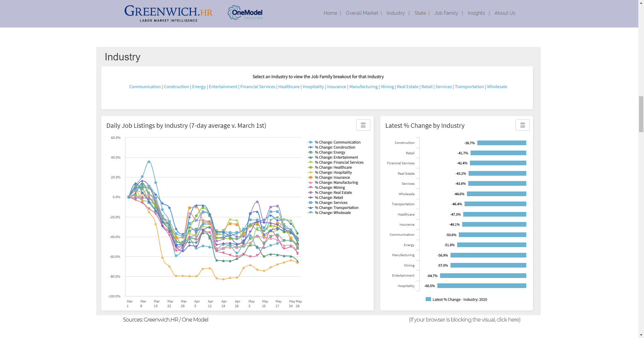Open the Latest % Change chart export menu
This screenshot has width=644, height=338.
click(x=522, y=125)
